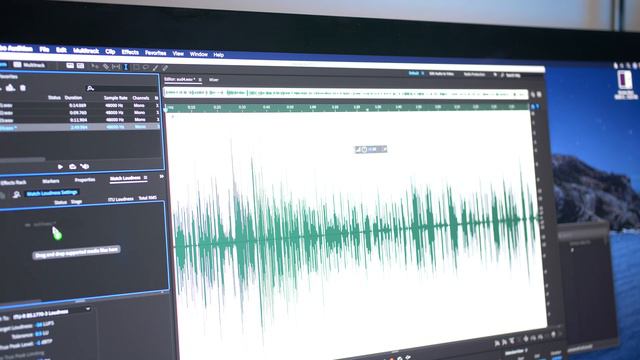The image size is (640, 360).
Task: Select the Time Selection tool
Action: click(x=126, y=67)
